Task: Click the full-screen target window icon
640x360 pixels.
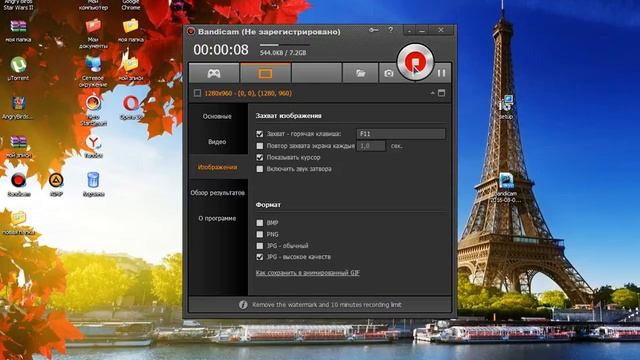Action: click(x=442, y=93)
